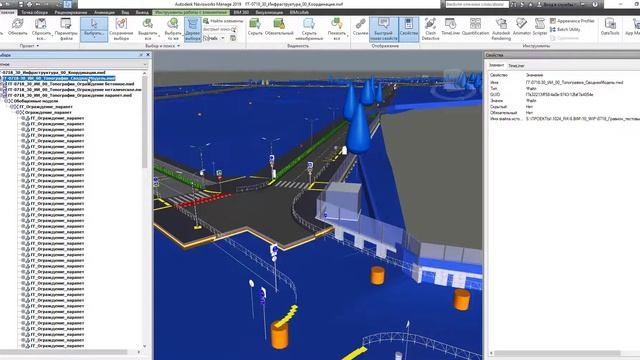Expand the Выбор и поиск panel dropdown
This screenshot has width=640, height=360.
point(162,46)
